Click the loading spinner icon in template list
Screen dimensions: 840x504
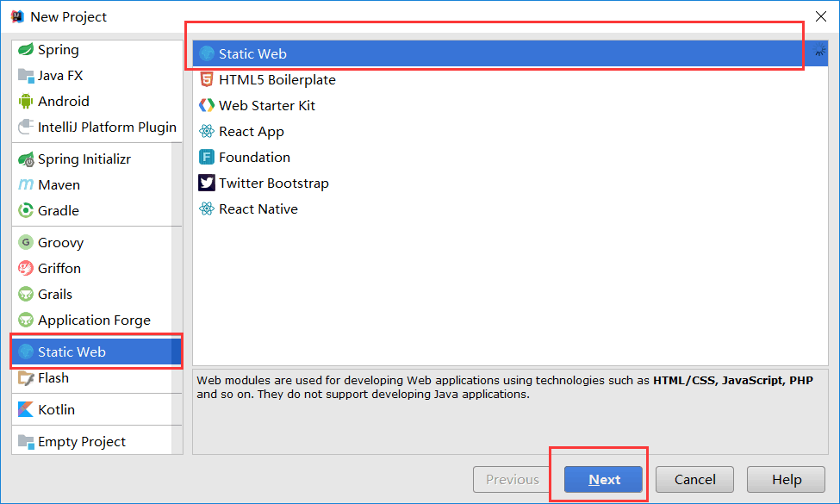click(x=819, y=50)
